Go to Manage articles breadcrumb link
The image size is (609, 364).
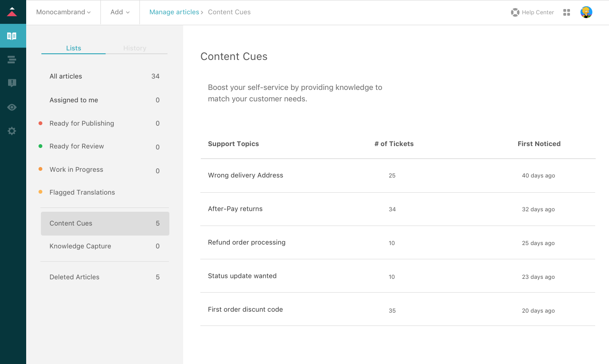click(x=174, y=12)
